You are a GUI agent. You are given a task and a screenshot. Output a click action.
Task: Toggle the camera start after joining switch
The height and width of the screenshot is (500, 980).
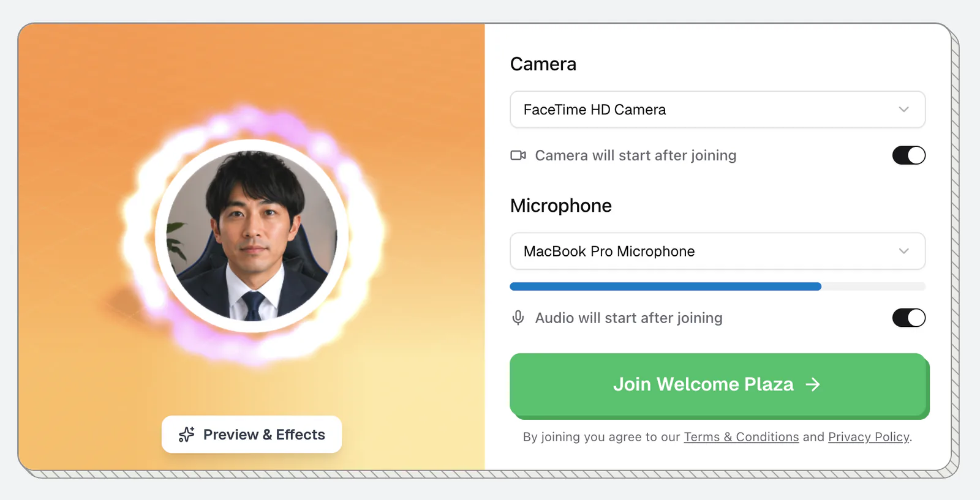[909, 155]
